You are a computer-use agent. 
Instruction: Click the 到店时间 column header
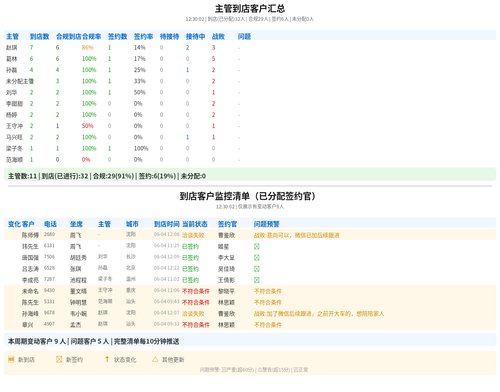point(167,224)
